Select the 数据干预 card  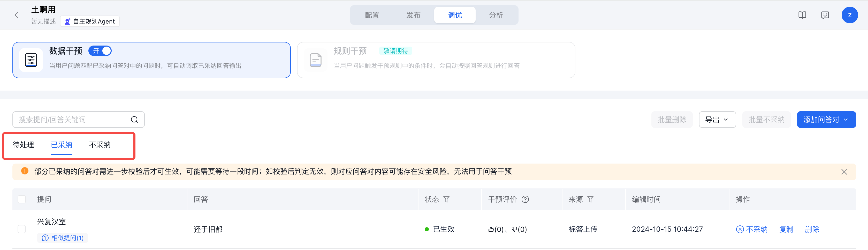point(151,60)
